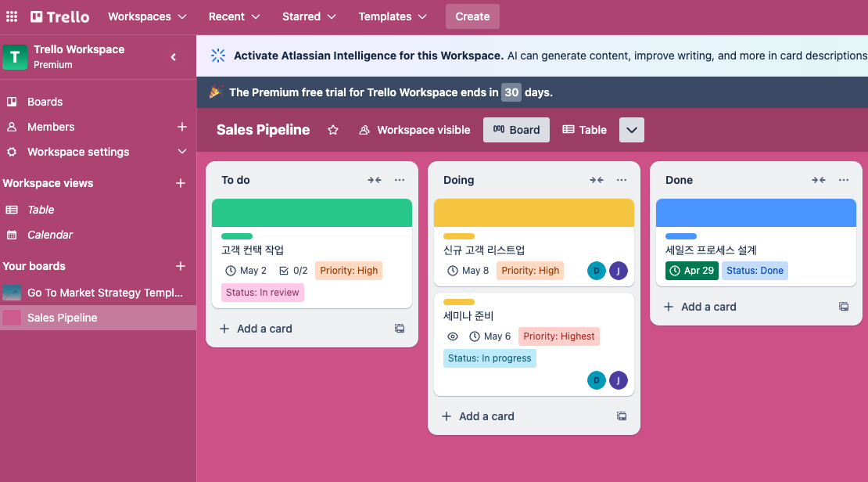This screenshot has height=482, width=868.
Task: Open the board views dropdown arrow
Action: pos(632,130)
